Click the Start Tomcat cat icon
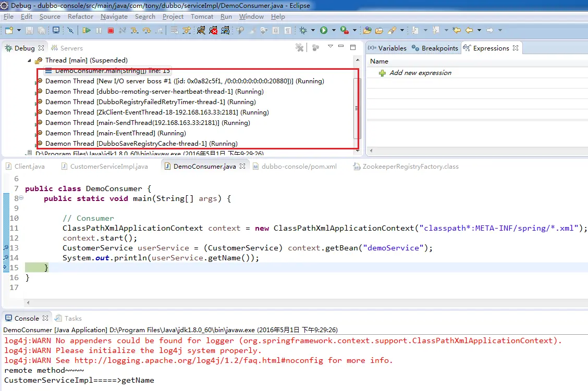The height and width of the screenshot is (391, 588). (x=201, y=30)
